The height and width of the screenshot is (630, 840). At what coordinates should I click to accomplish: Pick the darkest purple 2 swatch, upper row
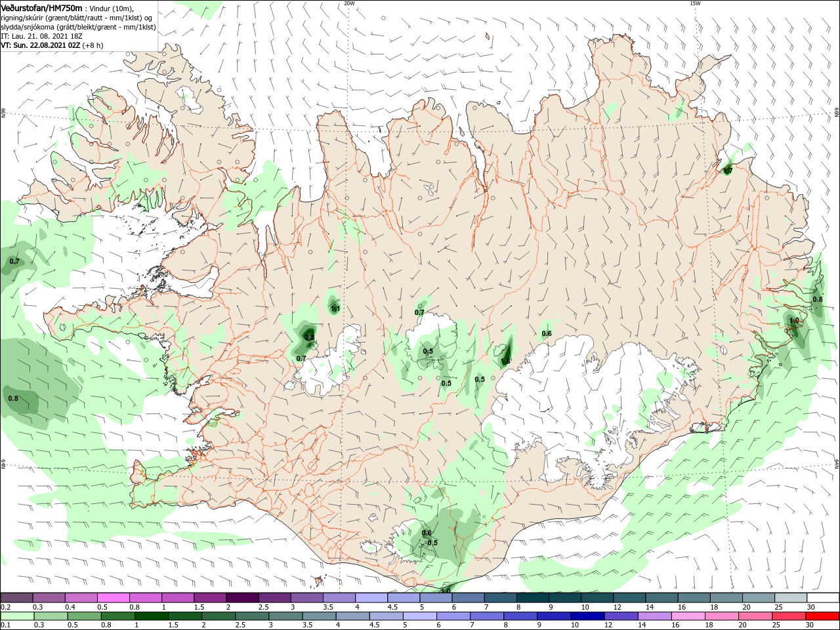click(x=242, y=598)
